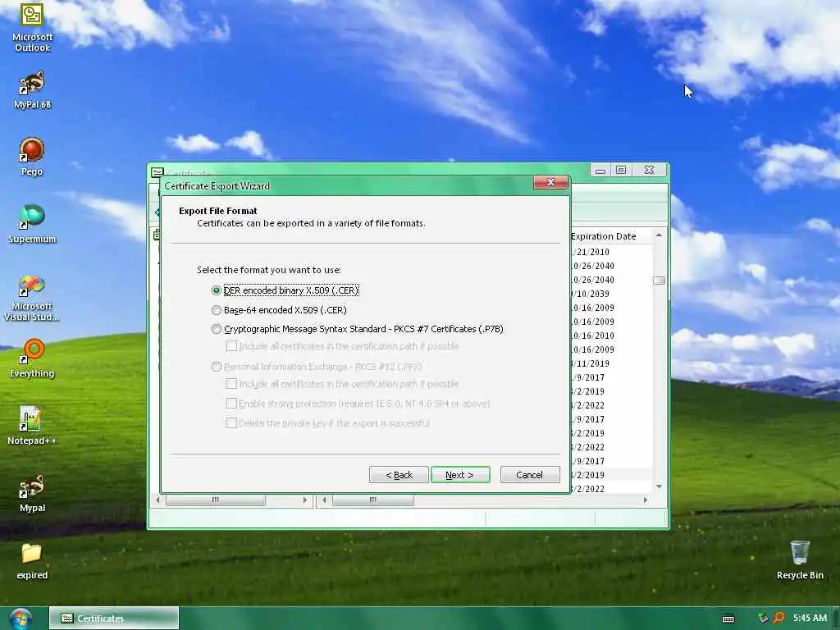840x630 pixels.
Task: Click the 5:45 AM system clock
Action: point(810,618)
